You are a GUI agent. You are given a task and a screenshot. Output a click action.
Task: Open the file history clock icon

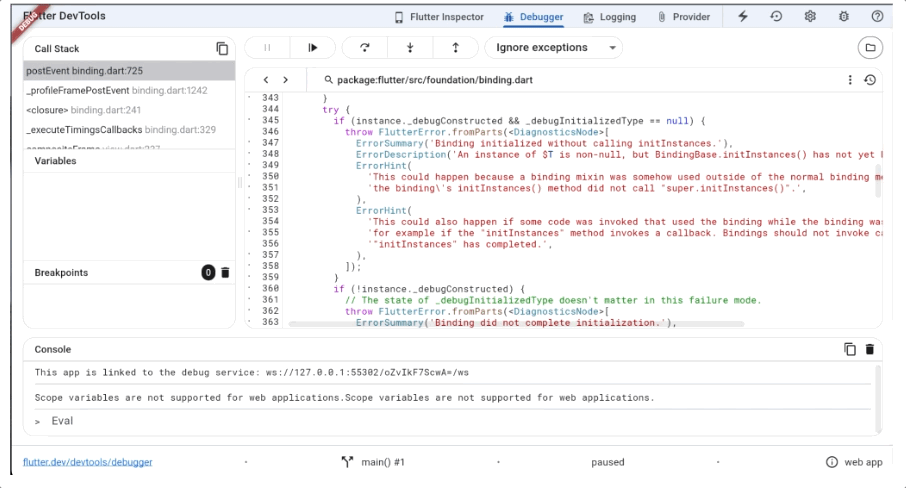coord(870,80)
